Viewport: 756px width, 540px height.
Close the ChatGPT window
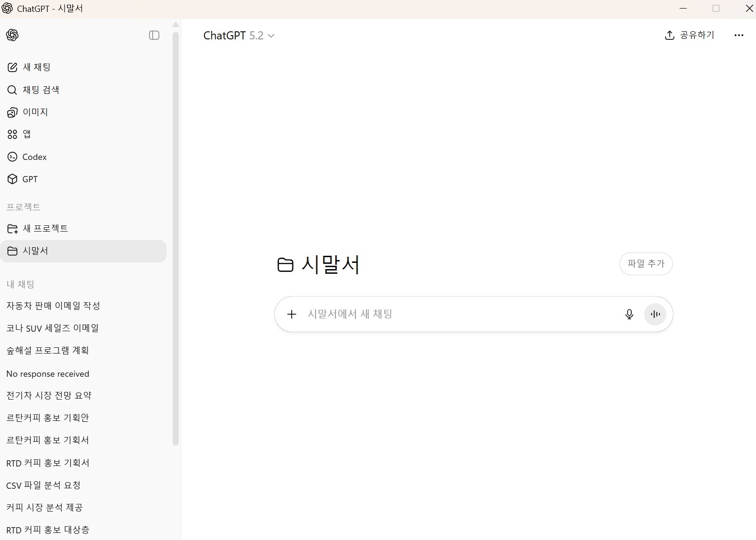749,9
